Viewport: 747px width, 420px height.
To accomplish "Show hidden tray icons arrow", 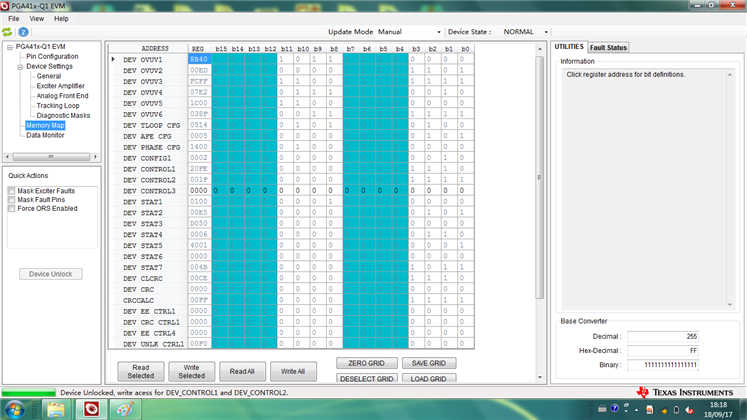I will (637, 410).
